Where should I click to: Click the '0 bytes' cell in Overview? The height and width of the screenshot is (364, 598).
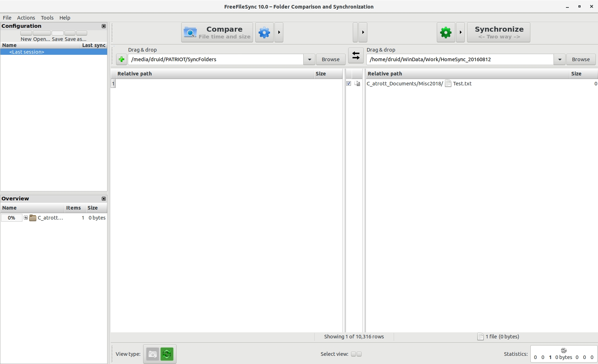(97, 218)
